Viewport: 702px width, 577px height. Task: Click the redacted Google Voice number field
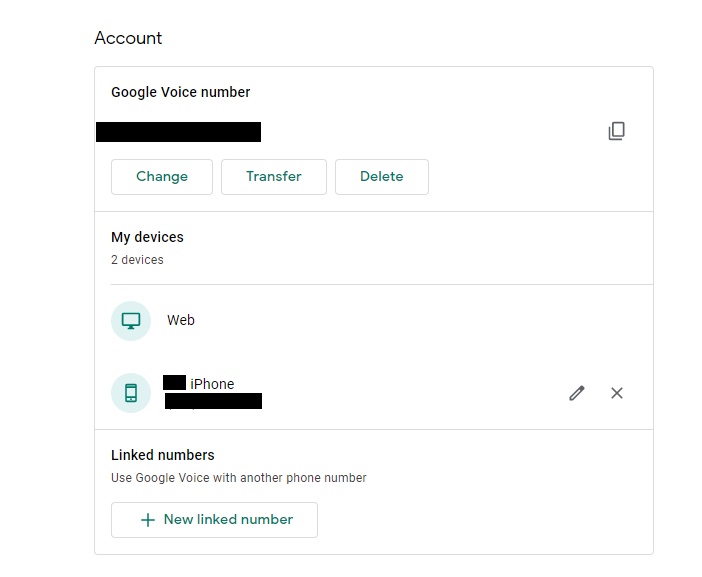click(178, 132)
